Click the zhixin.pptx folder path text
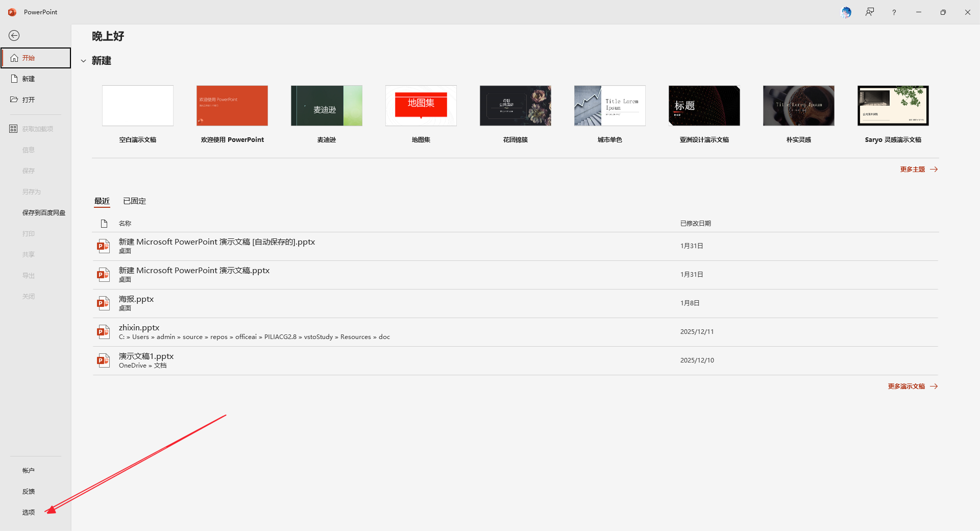Image resolution: width=980 pixels, height=531 pixels. click(254, 337)
